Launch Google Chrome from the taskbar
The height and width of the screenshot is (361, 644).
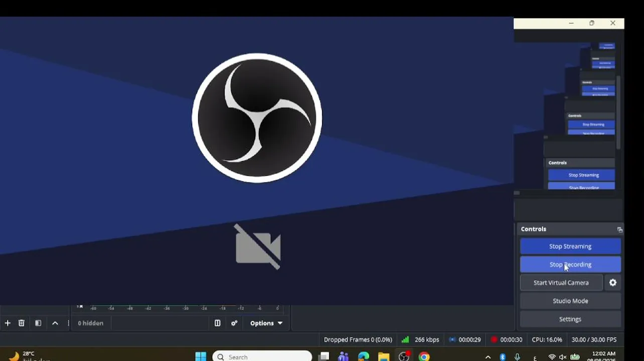coord(424,356)
